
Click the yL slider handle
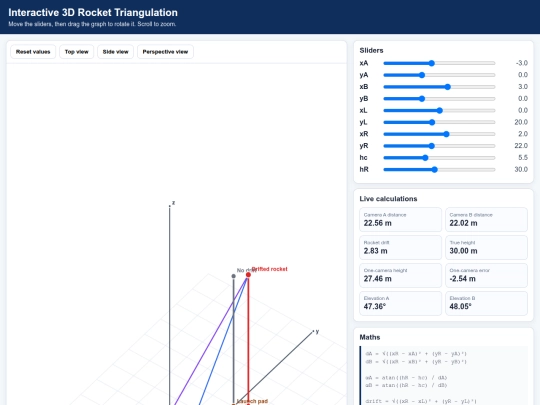432,122
